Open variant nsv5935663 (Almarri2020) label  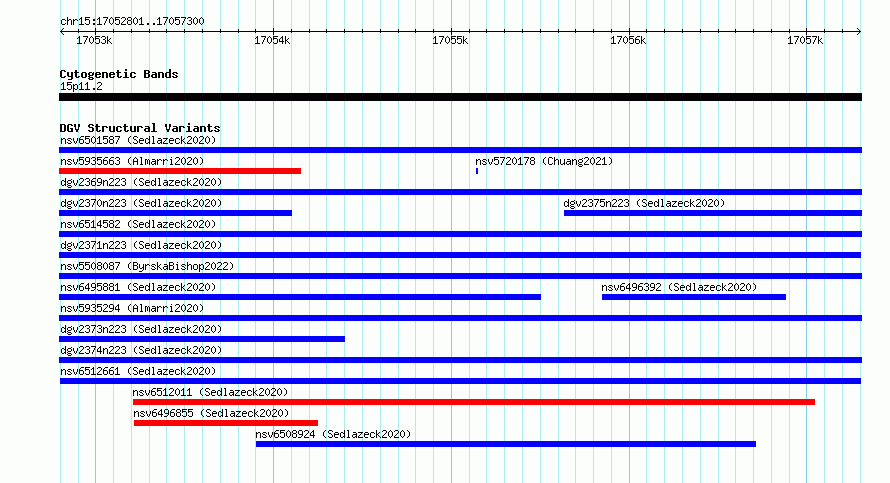(132, 161)
